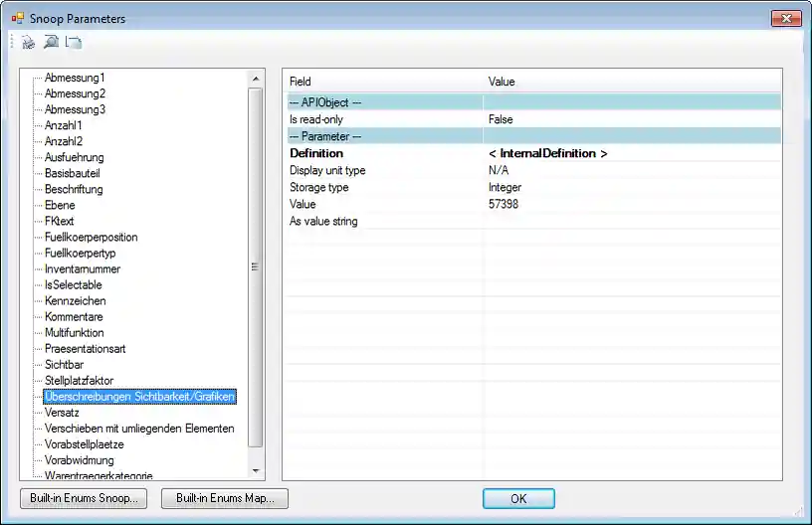Pick Verschieben mit umliegenden Elementen
812x525 pixels.
coord(139,429)
